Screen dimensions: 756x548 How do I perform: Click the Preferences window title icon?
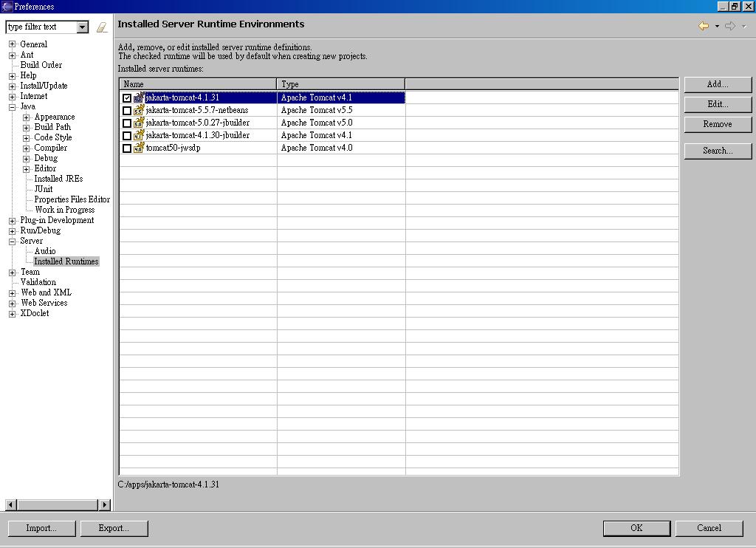click(x=7, y=6)
